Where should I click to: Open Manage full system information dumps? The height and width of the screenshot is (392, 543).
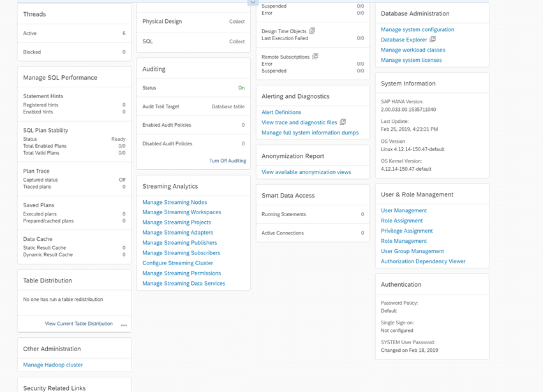[x=310, y=133]
